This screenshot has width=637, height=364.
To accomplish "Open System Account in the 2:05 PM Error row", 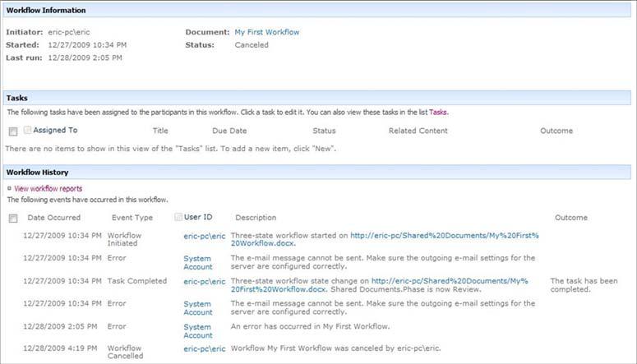I will pyautogui.click(x=197, y=331).
